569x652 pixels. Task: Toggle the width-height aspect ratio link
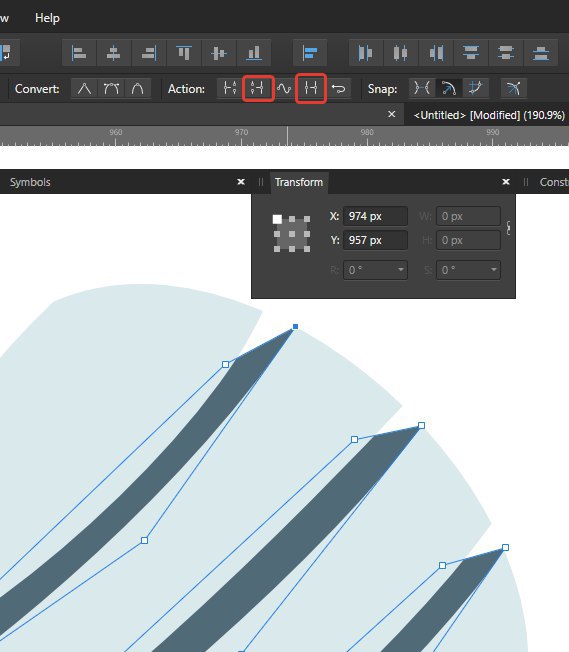(508, 228)
